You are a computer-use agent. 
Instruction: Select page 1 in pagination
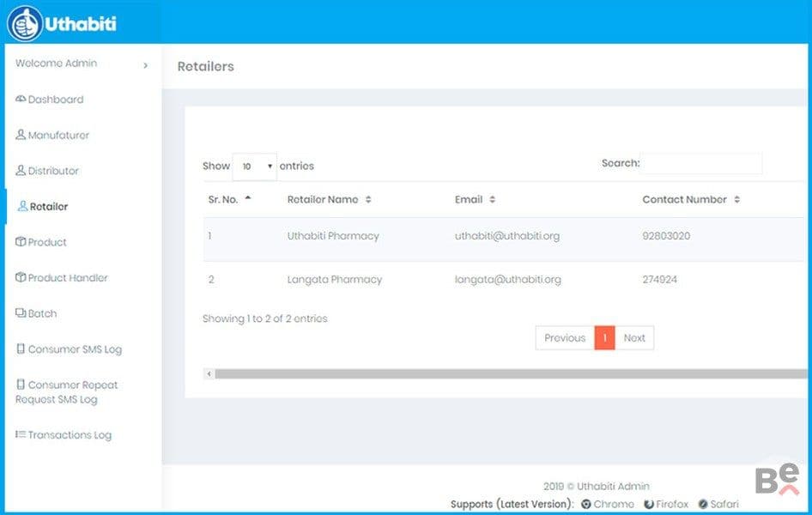605,338
